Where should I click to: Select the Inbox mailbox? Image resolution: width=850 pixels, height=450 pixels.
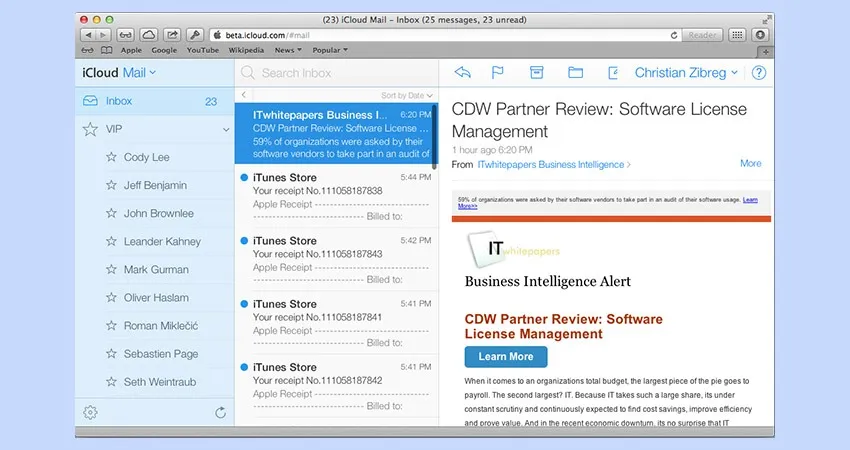coord(154,101)
